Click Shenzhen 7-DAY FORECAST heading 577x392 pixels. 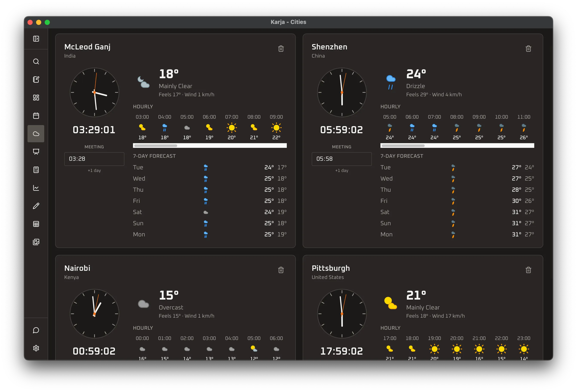[x=402, y=156]
